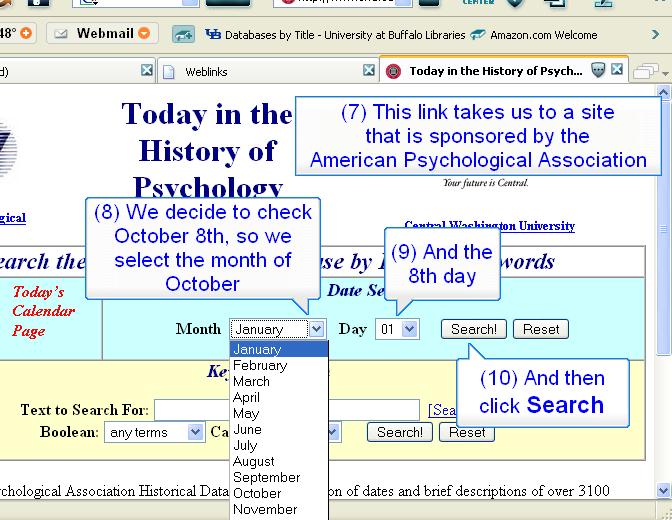Choose January in month list
The image size is (672, 520).
279,349
